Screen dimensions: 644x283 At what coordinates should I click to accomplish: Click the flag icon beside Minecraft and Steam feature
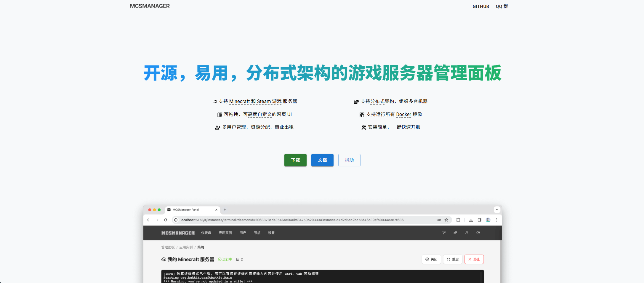click(214, 102)
